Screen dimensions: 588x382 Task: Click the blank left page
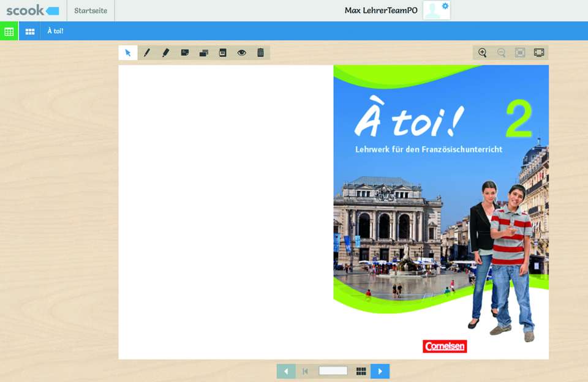click(x=226, y=212)
